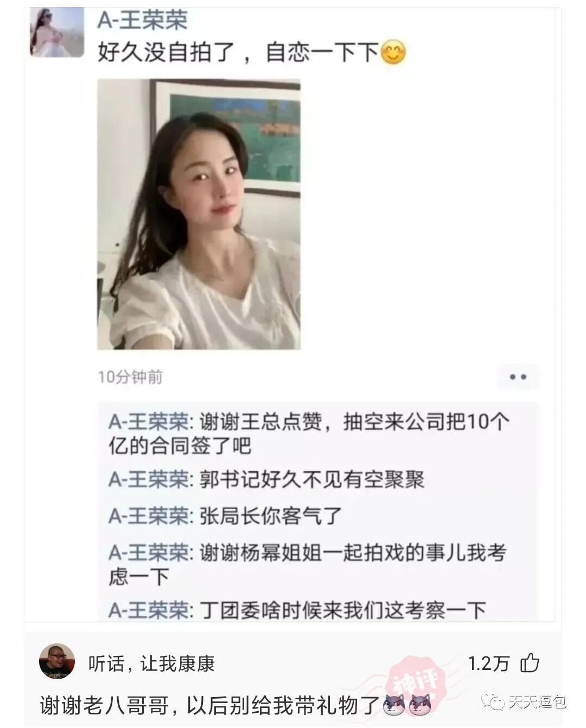
Task: Tap the username 听话,让我康康
Action: (x=151, y=663)
